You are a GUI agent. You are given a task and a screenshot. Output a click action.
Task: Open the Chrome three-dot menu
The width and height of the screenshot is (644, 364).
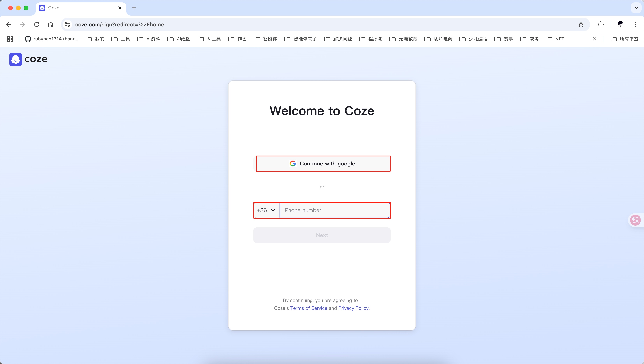(x=635, y=24)
